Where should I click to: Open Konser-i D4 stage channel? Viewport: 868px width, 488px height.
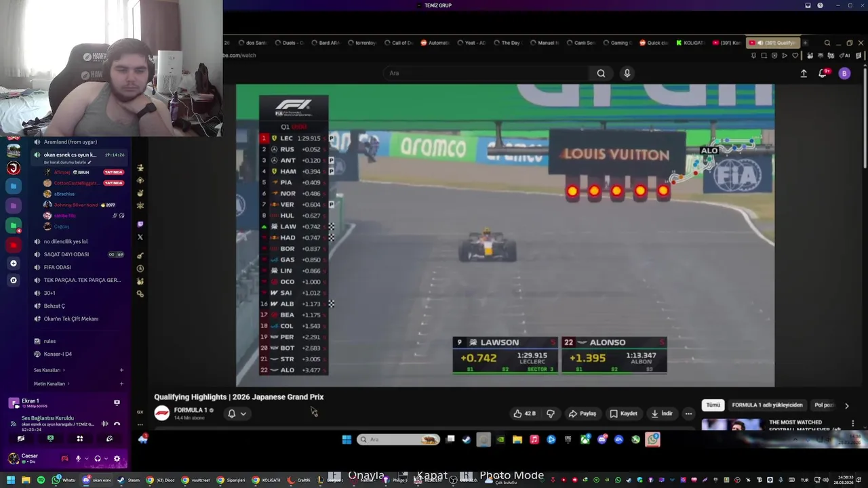(x=79, y=354)
